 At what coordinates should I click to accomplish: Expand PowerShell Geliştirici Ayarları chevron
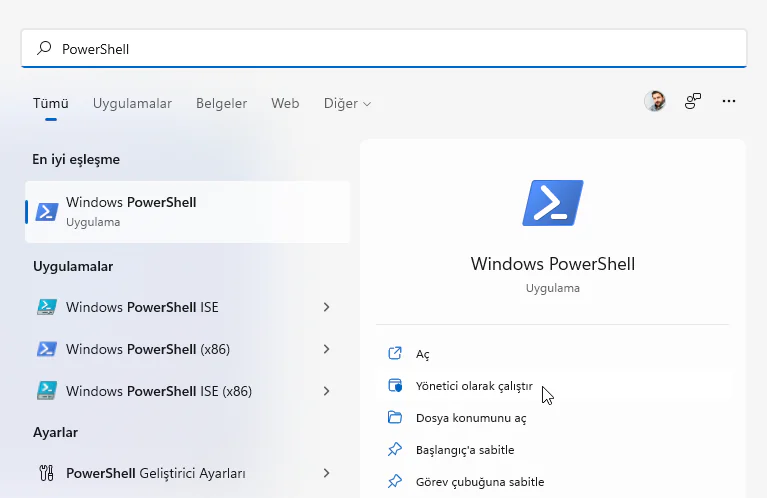(326, 473)
